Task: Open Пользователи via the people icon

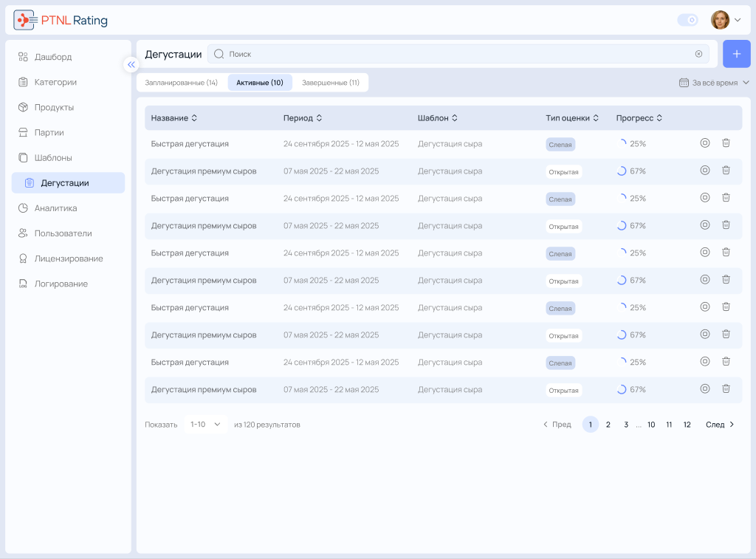Action: click(23, 233)
